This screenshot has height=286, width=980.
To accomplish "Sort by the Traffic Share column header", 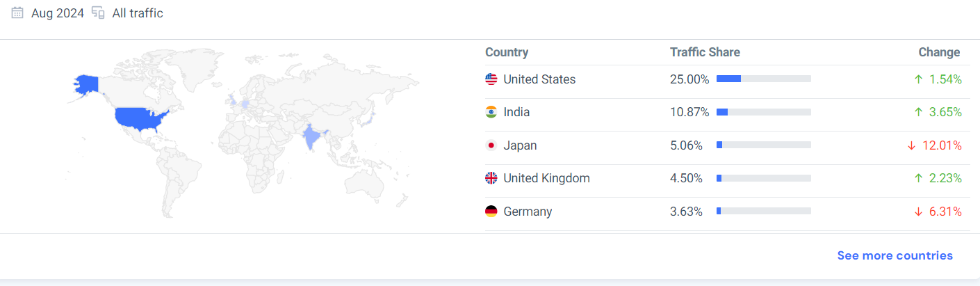I will tap(705, 52).
